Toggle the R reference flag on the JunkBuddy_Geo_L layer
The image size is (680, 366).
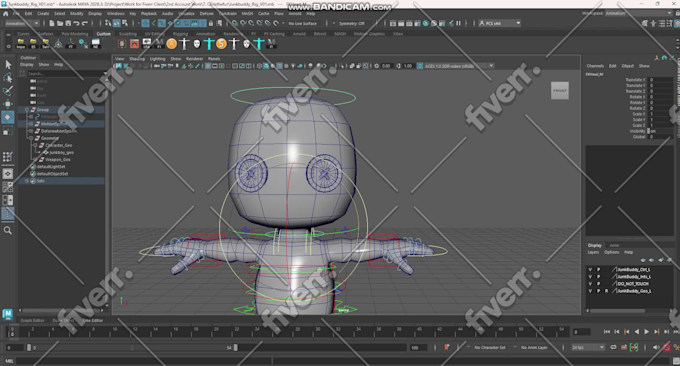click(x=606, y=291)
